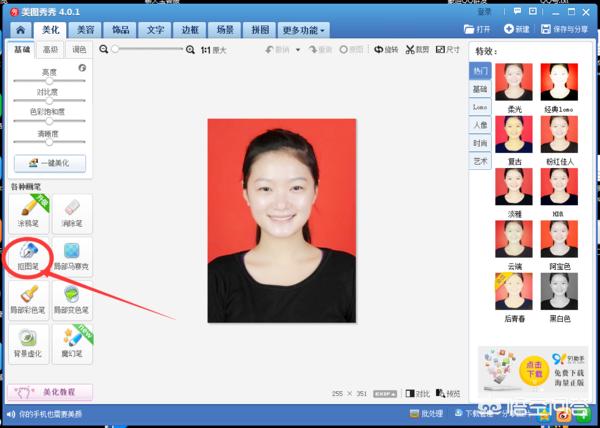The image size is (600, 428).
Task: Click the zoom level slider
Action: click(x=147, y=49)
